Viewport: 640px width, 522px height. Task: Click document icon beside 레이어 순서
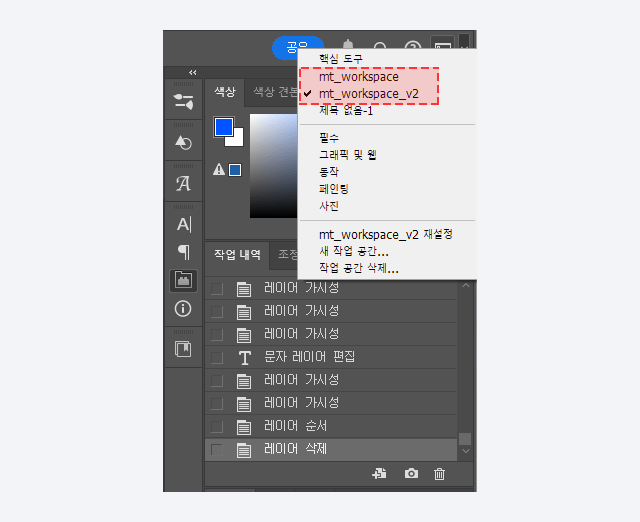(x=244, y=427)
